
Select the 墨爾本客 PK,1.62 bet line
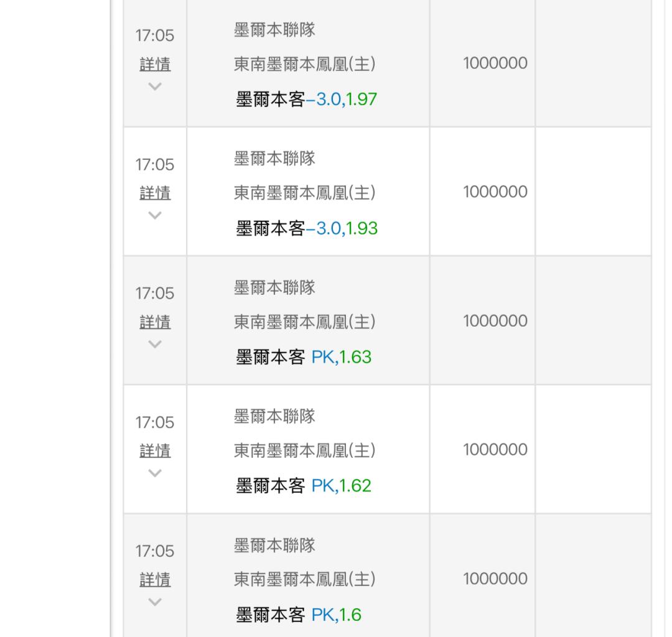click(x=303, y=486)
